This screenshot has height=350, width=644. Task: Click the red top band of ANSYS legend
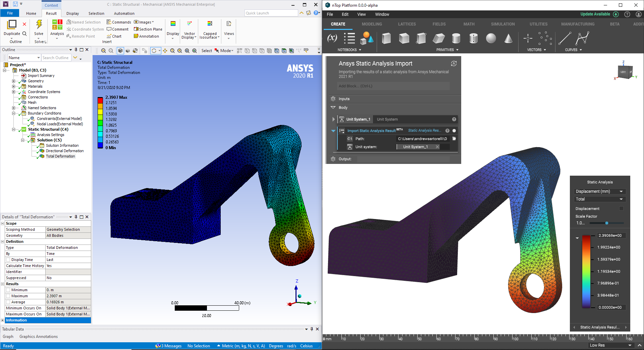[100, 100]
